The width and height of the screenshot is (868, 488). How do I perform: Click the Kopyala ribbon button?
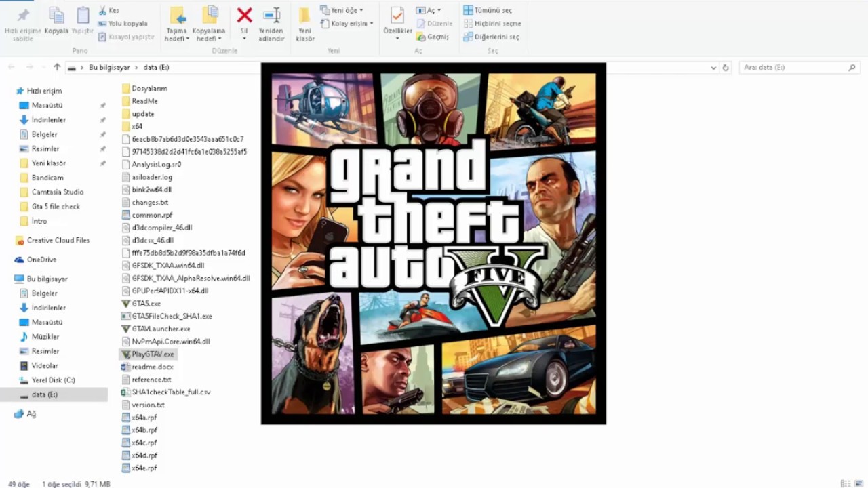(x=56, y=20)
